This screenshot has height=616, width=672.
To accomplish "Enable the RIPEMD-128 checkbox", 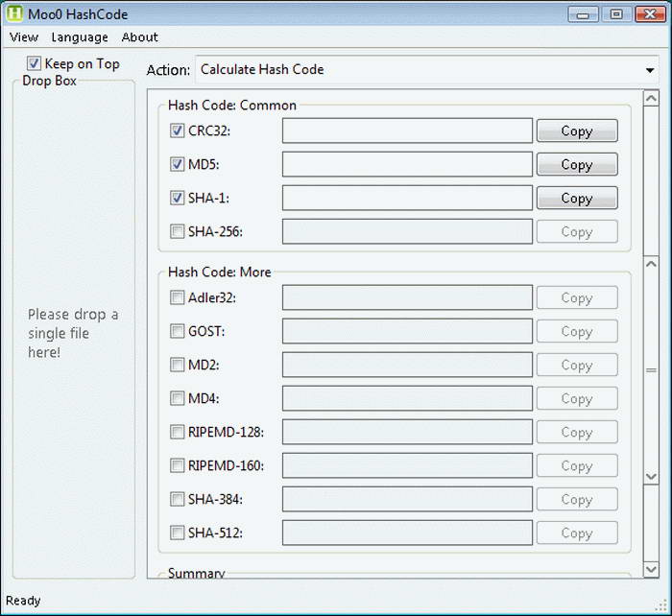I will (x=177, y=432).
